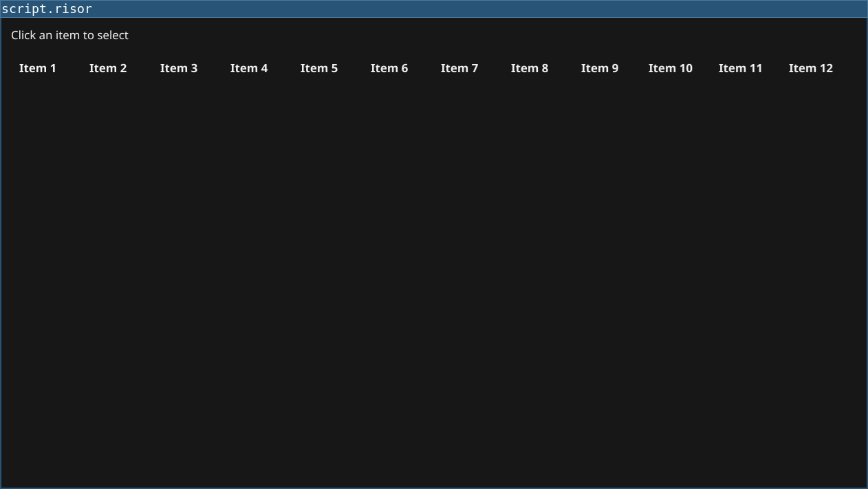
Task: Select Item 1
Action: [x=38, y=68]
